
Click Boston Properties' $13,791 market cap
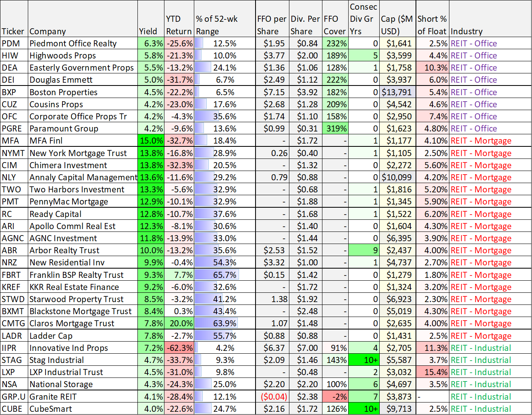tap(397, 92)
